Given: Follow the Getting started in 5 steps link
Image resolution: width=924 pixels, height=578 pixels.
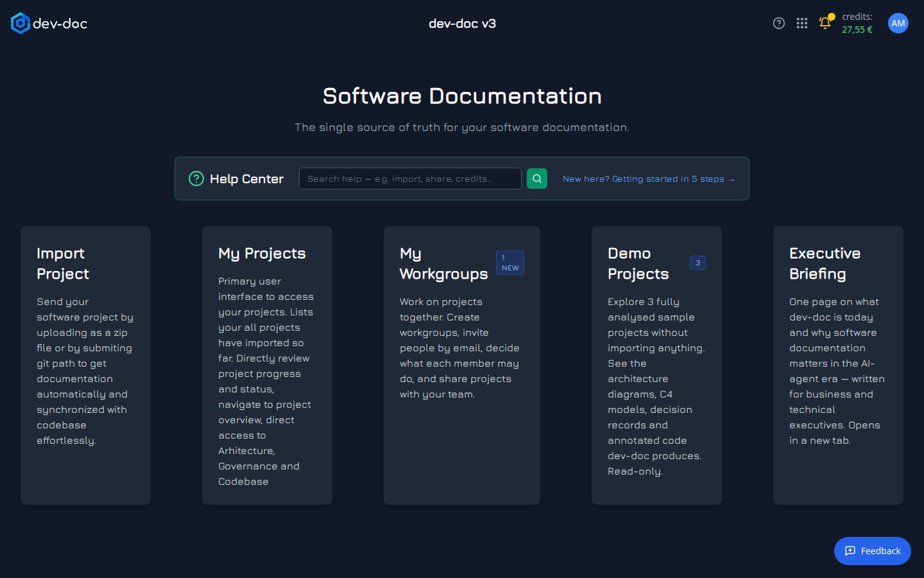Looking at the screenshot, I should (649, 179).
